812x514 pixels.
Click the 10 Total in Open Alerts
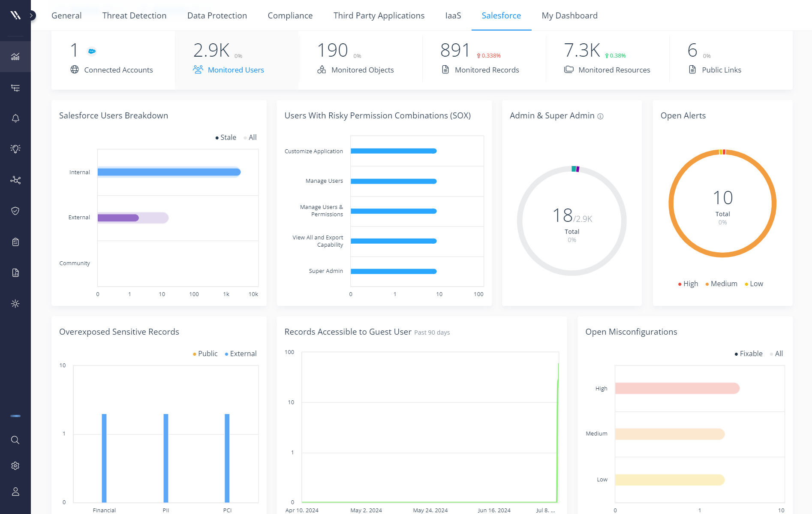click(x=723, y=198)
